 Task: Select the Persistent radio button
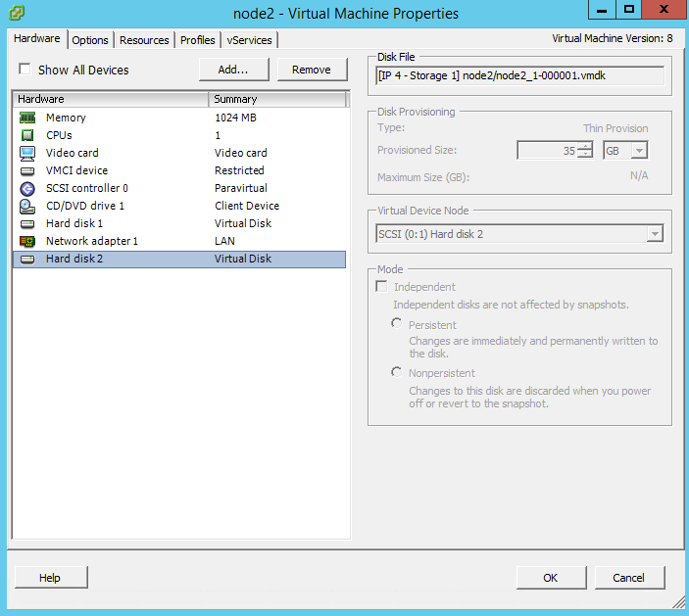coord(396,323)
